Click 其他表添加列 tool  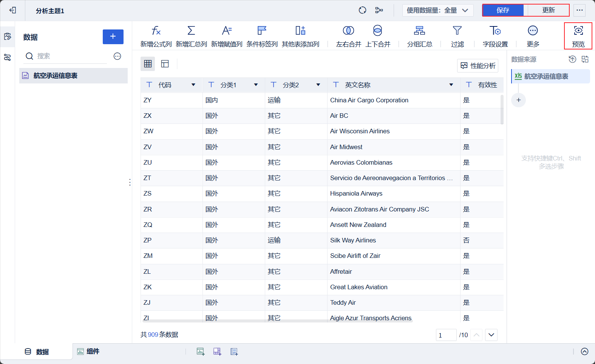(x=301, y=36)
